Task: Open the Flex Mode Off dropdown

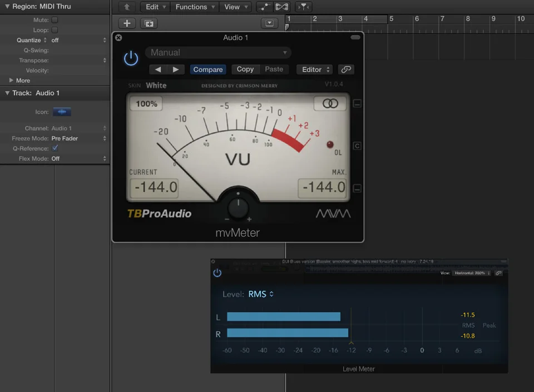Action: tap(78, 158)
